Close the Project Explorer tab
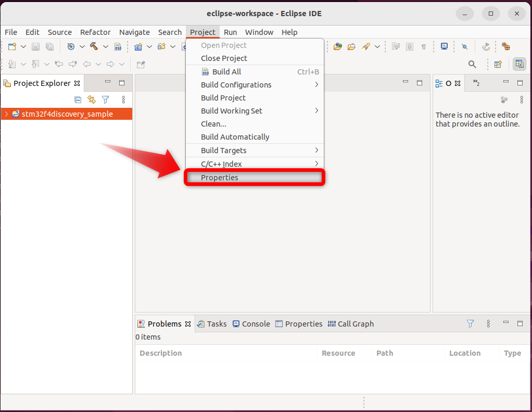This screenshot has height=412, width=532. (77, 83)
